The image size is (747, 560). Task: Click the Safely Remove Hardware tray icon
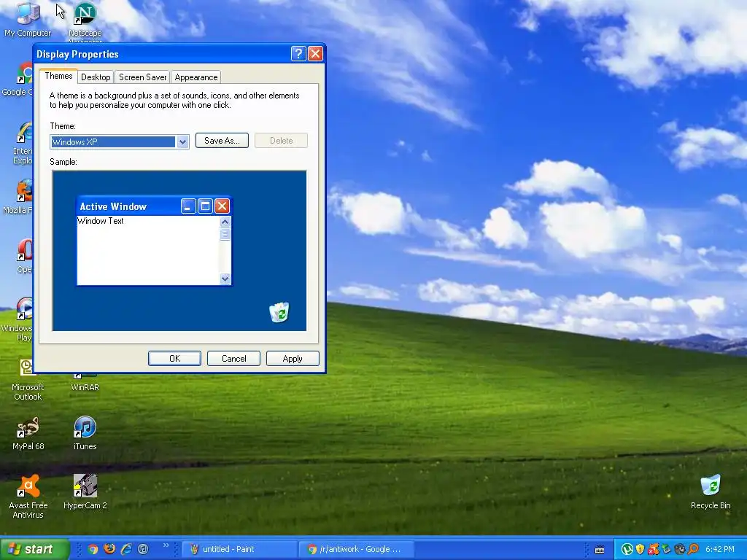666,549
